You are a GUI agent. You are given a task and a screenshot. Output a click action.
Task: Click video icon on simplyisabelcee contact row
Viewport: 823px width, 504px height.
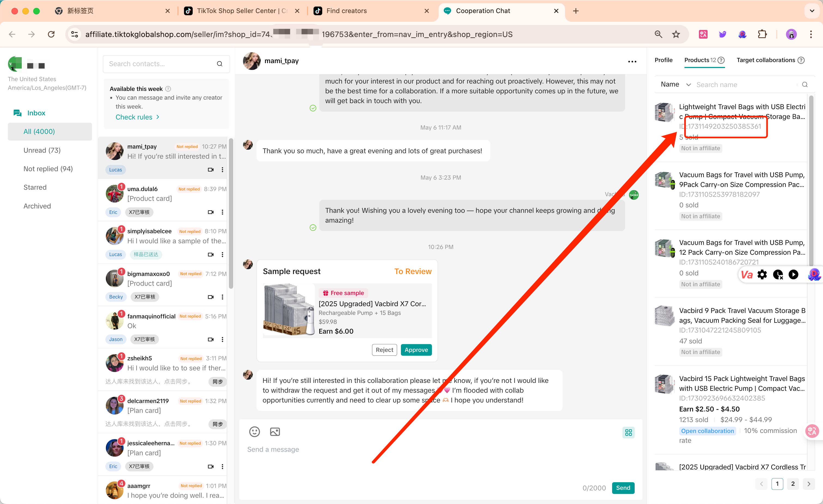click(210, 254)
